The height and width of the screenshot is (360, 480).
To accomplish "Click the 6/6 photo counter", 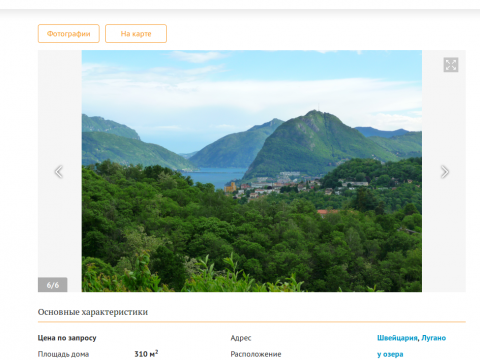I will coord(53,285).
